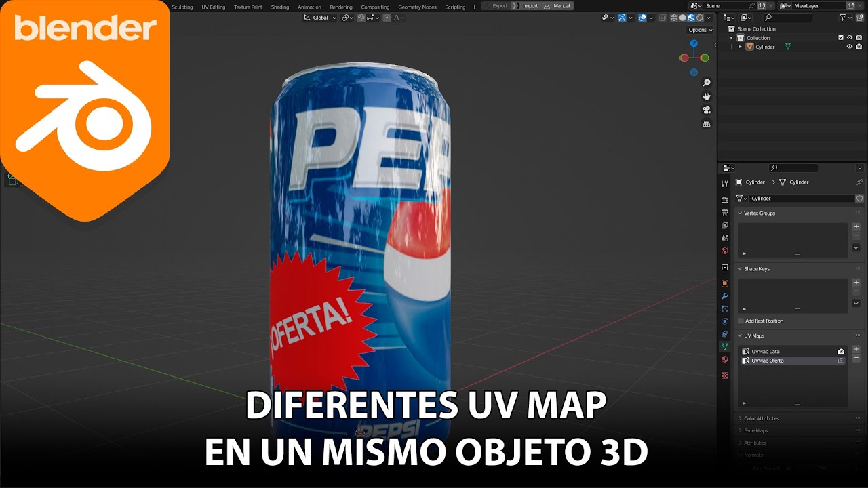Open the Outliner filter dropdown
Image resolution: width=868 pixels, height=488 pixels.
point(846,18)
